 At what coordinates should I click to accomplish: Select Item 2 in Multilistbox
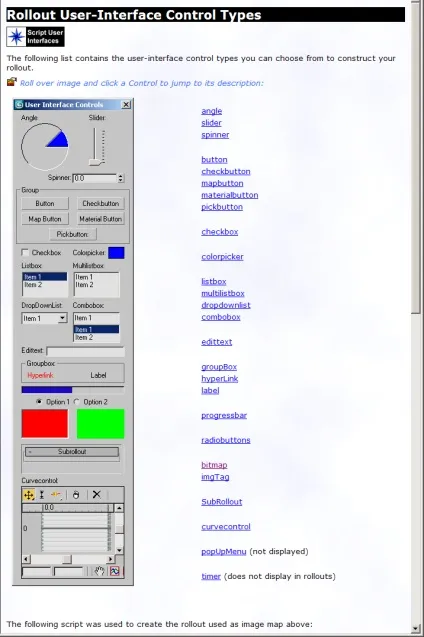96,285
